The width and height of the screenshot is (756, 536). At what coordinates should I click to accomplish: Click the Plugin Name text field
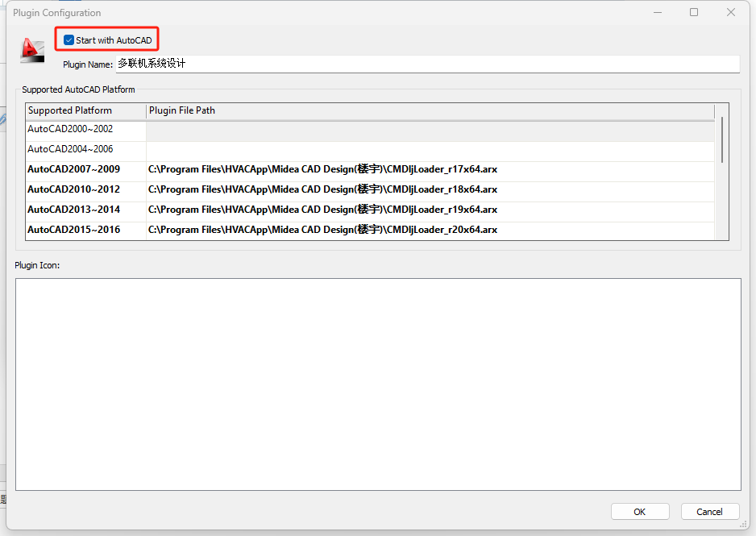click(427, 64)
